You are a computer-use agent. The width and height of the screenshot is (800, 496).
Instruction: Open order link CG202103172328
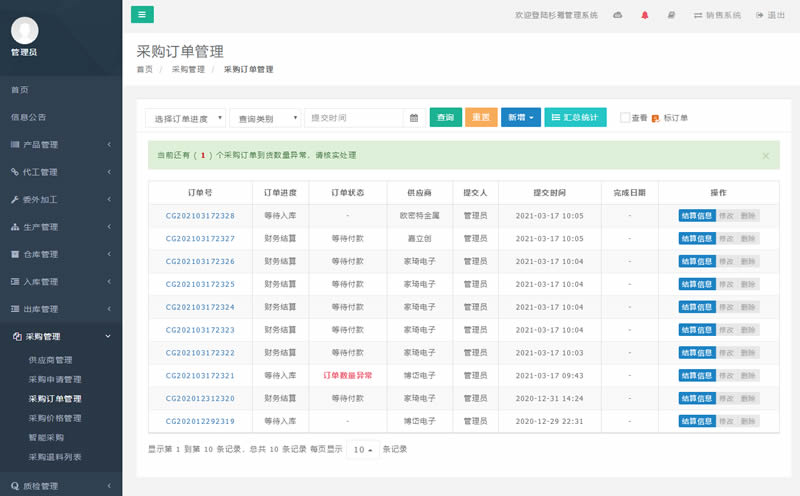pyautogui.click(x=200, y=216)
